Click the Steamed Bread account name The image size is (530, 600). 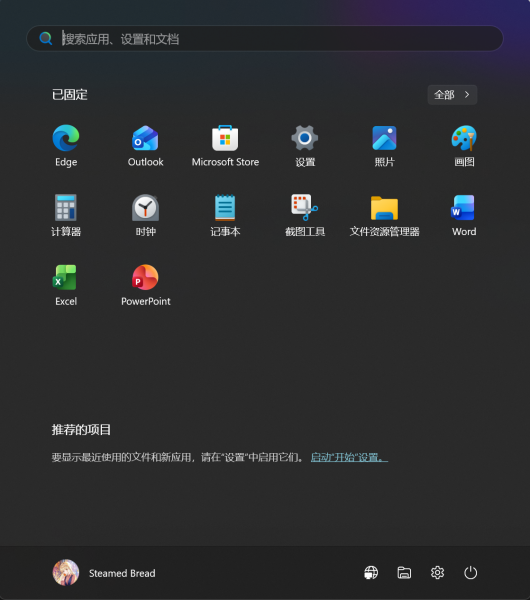coord(122,573)
